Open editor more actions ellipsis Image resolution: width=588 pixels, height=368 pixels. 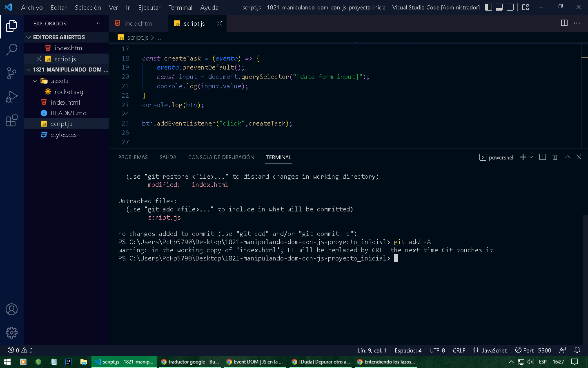pyautogui.click(x=577, y=23)
